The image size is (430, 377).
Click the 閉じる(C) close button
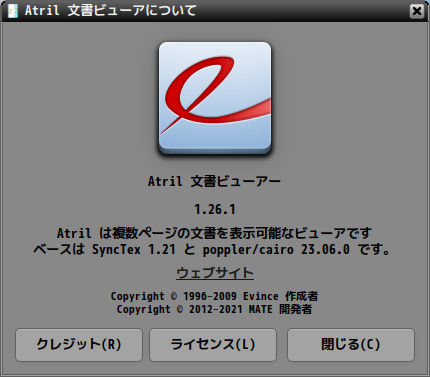click(x=351, y=345)
